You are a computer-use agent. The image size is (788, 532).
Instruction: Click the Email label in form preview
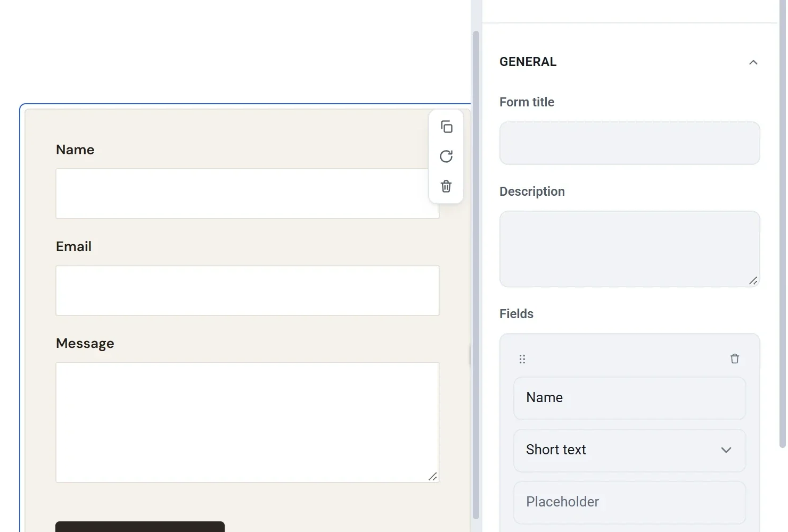click(73, 246)
